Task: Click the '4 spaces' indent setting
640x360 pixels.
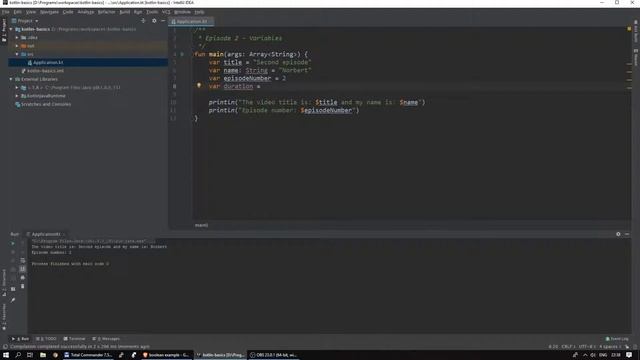Action: pyautogui.click(x=609, y=347)
